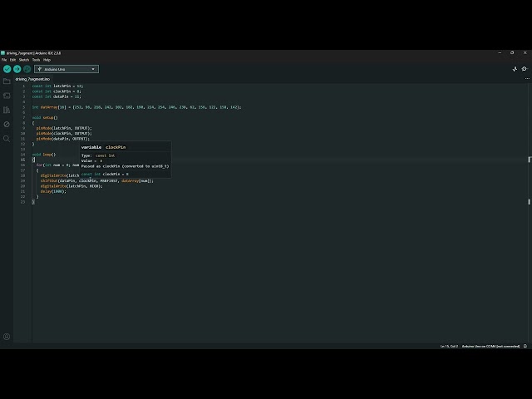Click the Arduino Uno on COM4 status
The image size is (532, 399).
pyautogui.click(x=490, y=346)
